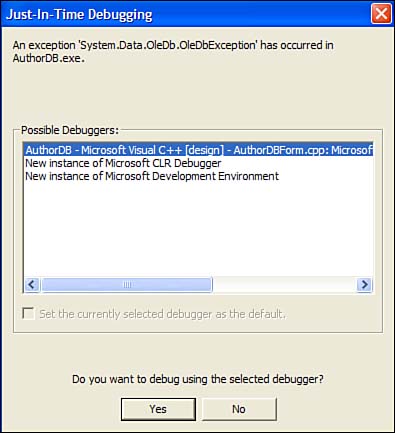Click the empty scrollbar track right of thumb

point(285,285)
